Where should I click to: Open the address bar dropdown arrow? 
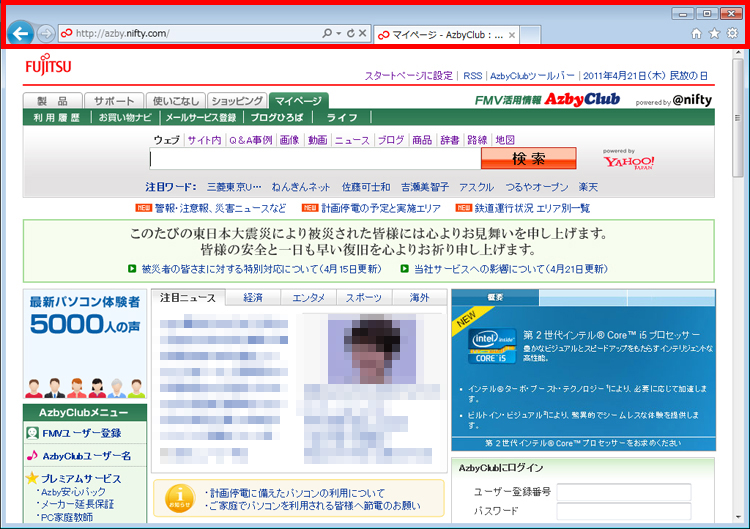(x=339, y=33)
